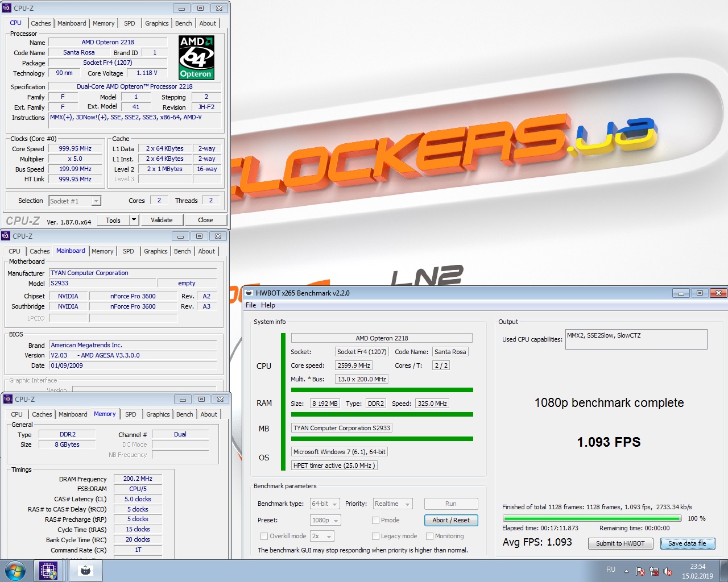Image resolution: width=728 pixels, height=582 pixels.
Task: Open the clock showing 23:54
Action: coord(697,571)
